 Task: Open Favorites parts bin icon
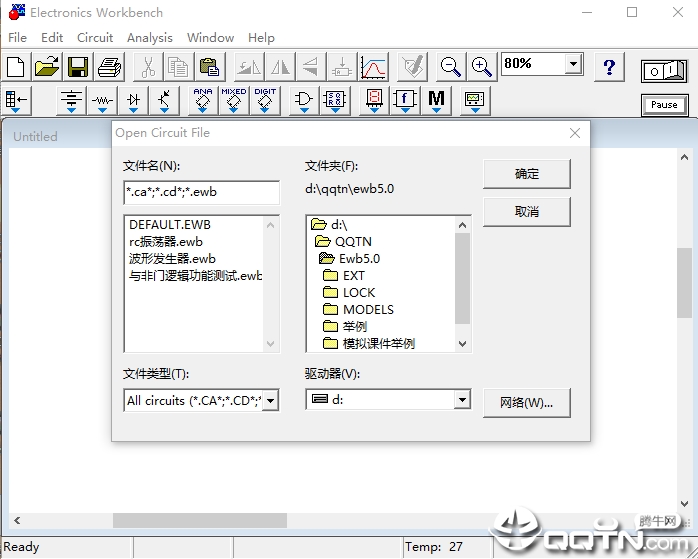[x=16, y=101]
